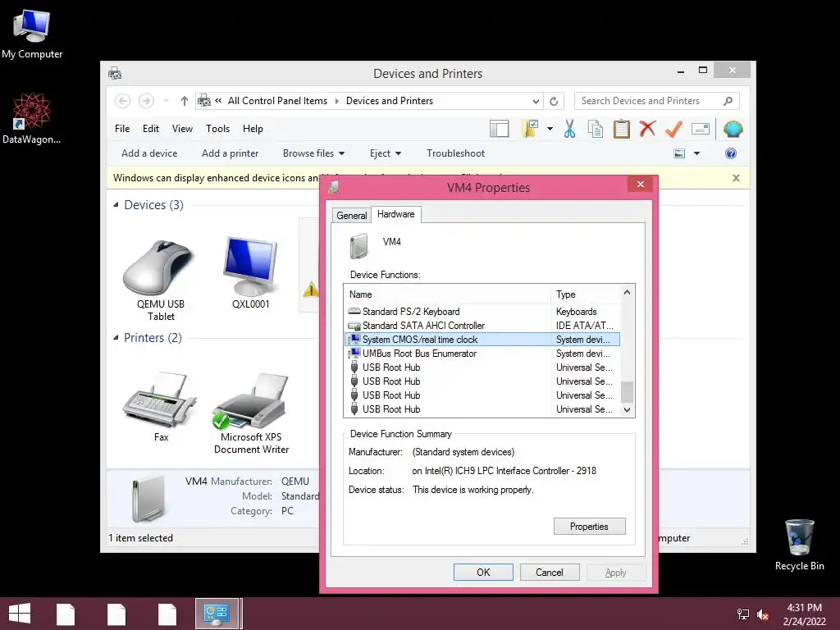
Task: Click the network tray icon
Action: [742, 614]
